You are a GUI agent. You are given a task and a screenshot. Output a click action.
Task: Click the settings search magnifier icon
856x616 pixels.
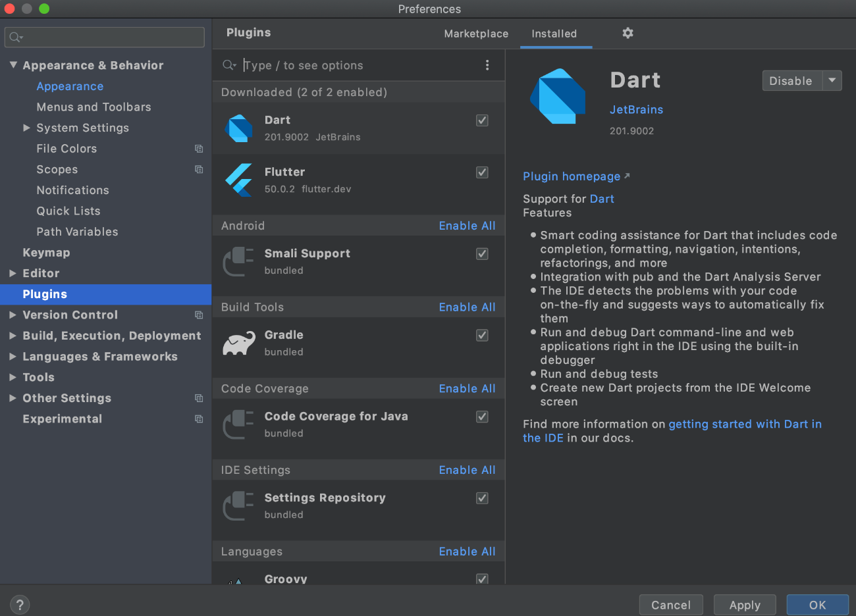(x=16, y=38)
